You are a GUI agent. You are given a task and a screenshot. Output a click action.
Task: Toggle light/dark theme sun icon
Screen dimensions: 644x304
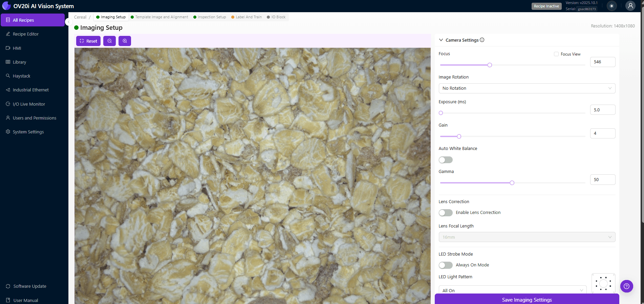[611, 6]
